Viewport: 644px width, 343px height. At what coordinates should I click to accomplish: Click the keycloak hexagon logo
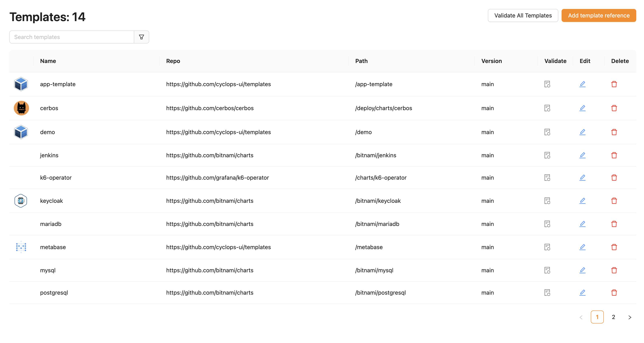[x=21, y=201]
